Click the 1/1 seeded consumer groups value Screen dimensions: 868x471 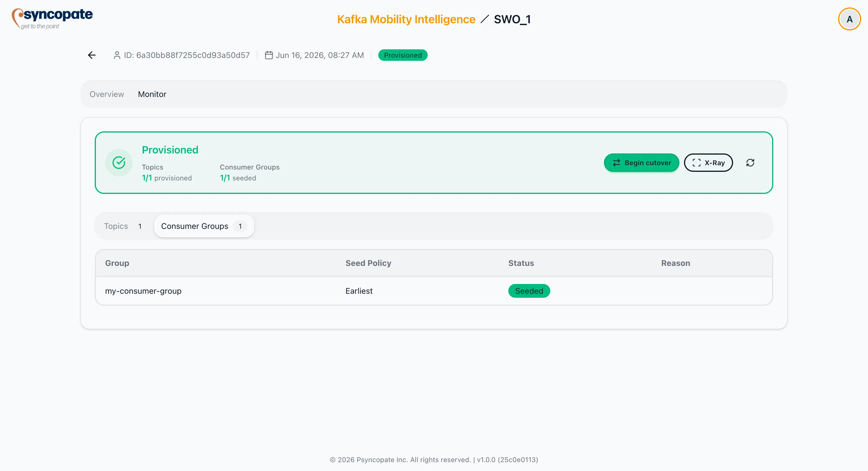pos(238,178)
